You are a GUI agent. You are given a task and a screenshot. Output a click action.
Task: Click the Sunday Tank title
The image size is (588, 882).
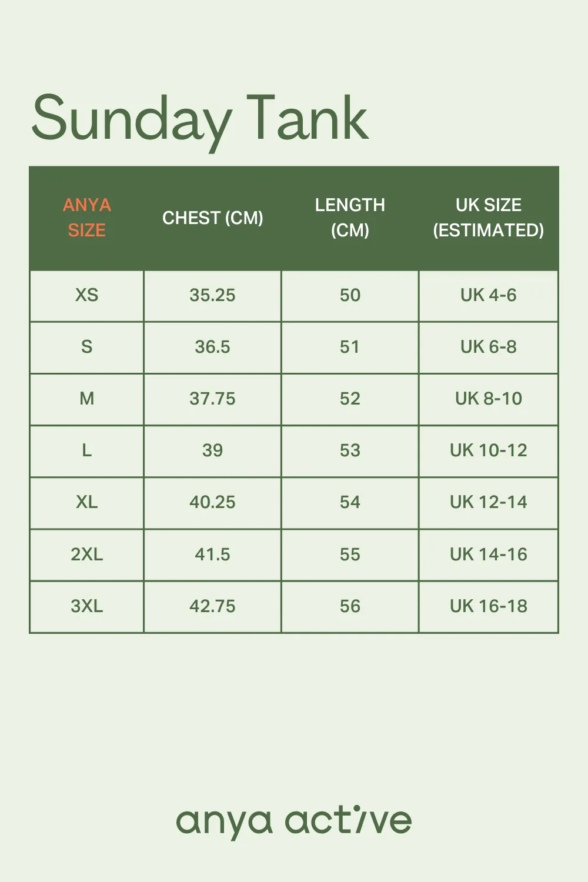click(200, 121)
